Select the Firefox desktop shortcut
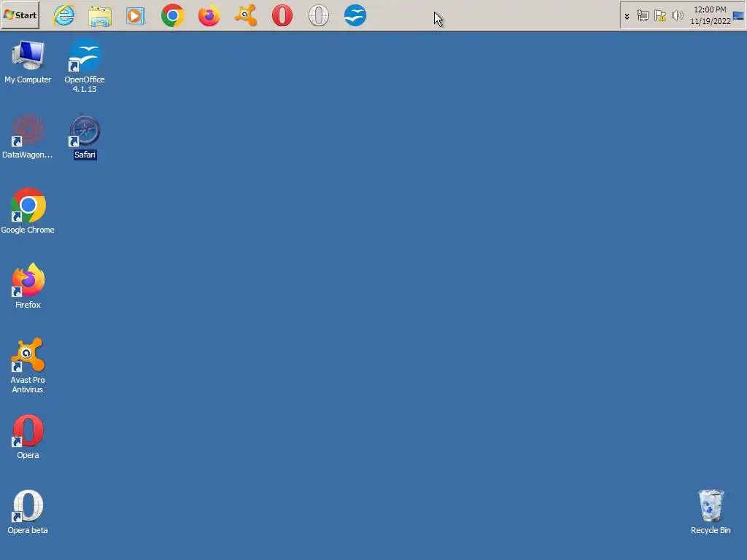 pos(28,286)
